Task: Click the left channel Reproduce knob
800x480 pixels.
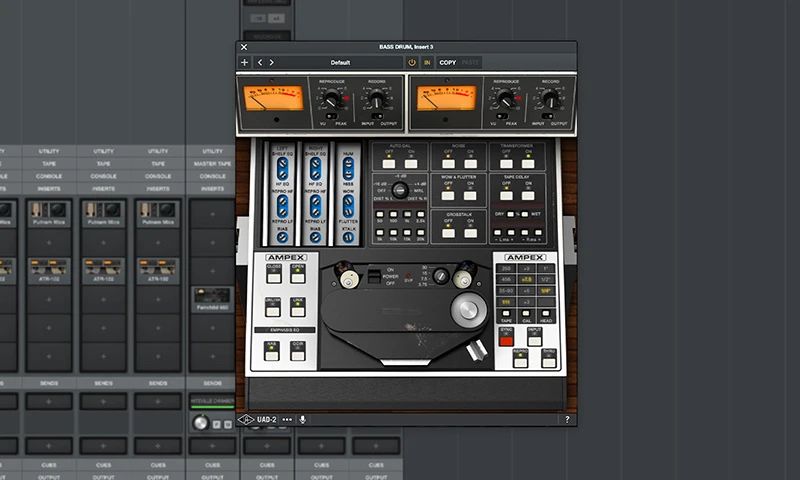Action: coord(332,99)
